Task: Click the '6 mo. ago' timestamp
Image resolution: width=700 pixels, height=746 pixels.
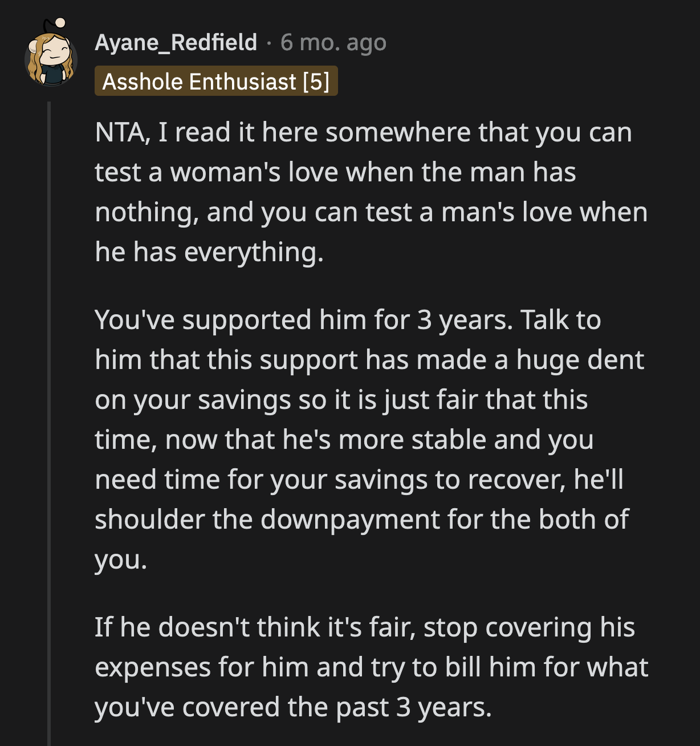Action: [x=332, y=42]
